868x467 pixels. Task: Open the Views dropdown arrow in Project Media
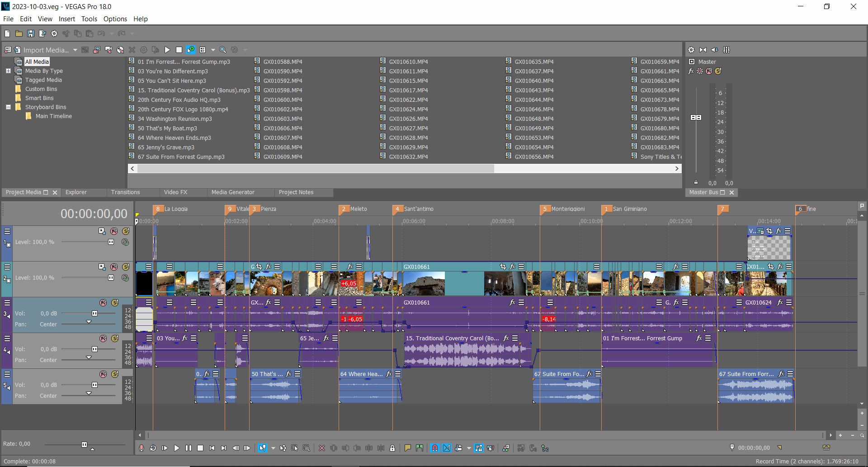click(x=212, y=50)
